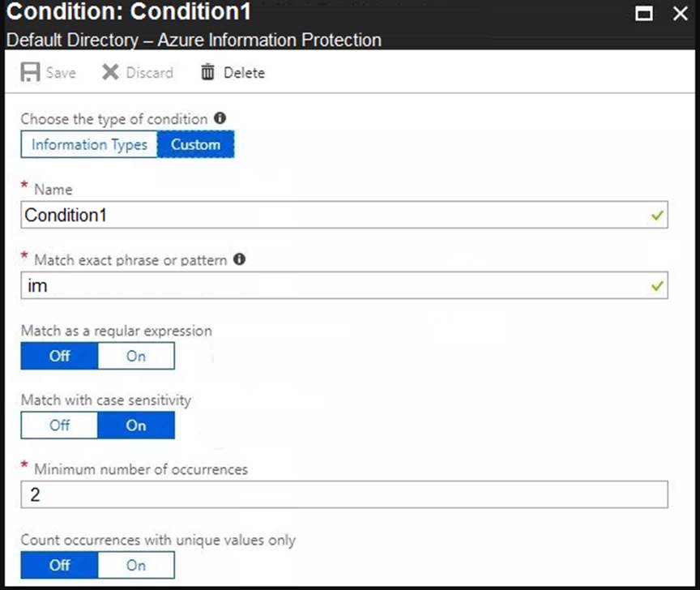Set case sensitivity matching to On
This screenshot has height=590, width=700.
136,425
